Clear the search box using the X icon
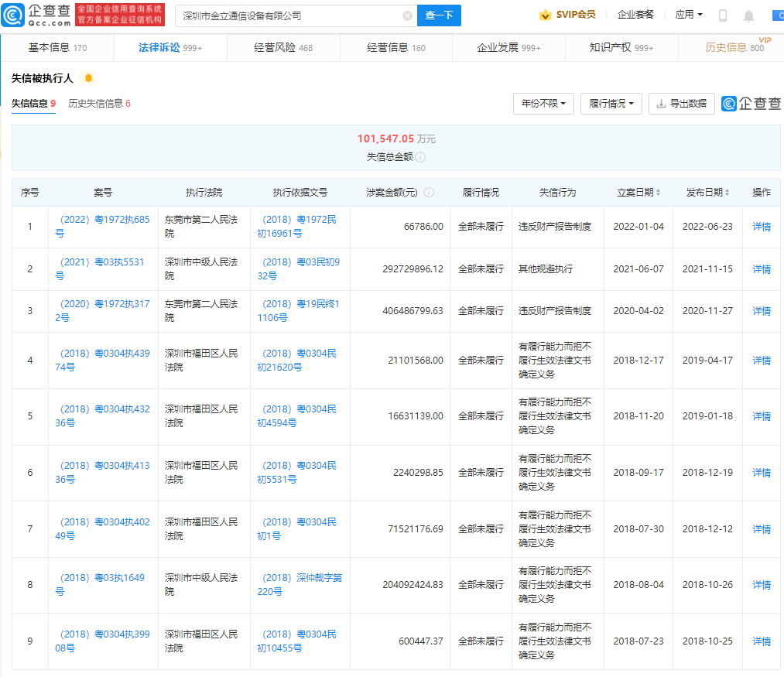This screenshot has width=784, height=677. coord(408,15)
